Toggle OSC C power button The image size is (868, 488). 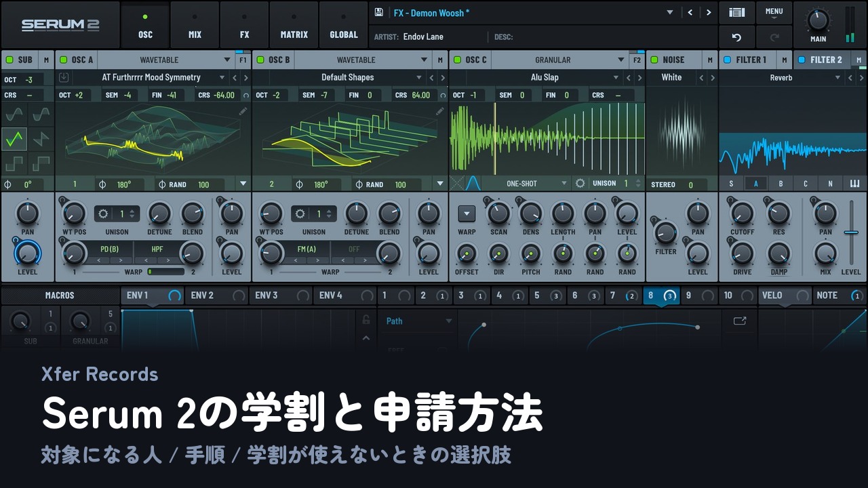(x=457, y=60)
